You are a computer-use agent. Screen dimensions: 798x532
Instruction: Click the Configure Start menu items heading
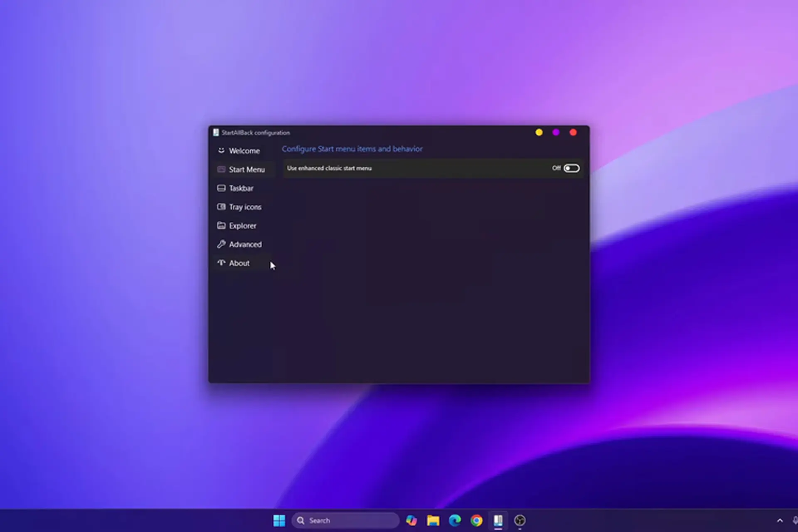pyautogui.click(x=352, y=149)
